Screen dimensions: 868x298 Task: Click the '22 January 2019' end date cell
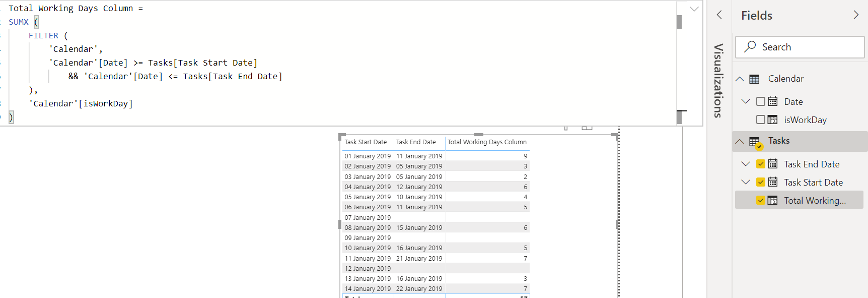(419, 289)
